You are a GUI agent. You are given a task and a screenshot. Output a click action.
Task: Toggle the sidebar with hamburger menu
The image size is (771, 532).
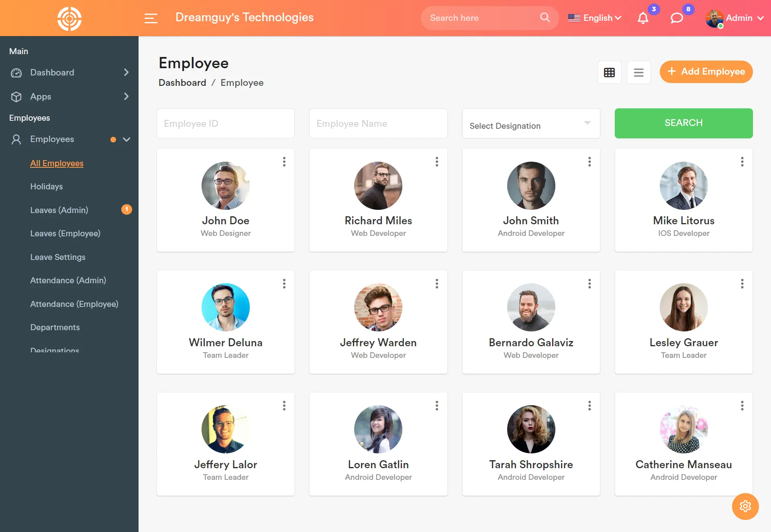click(x=151, y=18)
